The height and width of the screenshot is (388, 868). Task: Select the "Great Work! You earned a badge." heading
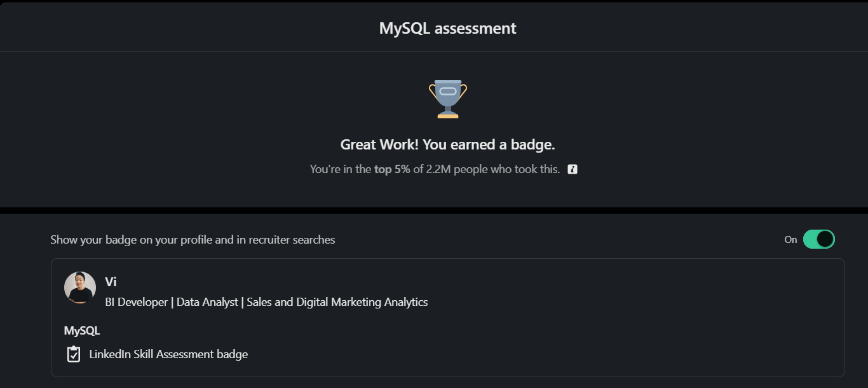(447, 145)
